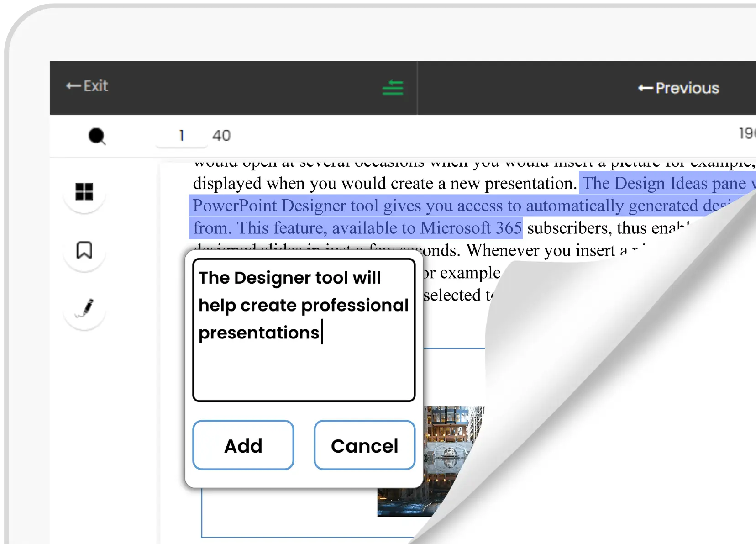Viewport: 756px width, 544px height.
Task: Click highlighted text "The Design Ideas pane"
Action: 664,183
